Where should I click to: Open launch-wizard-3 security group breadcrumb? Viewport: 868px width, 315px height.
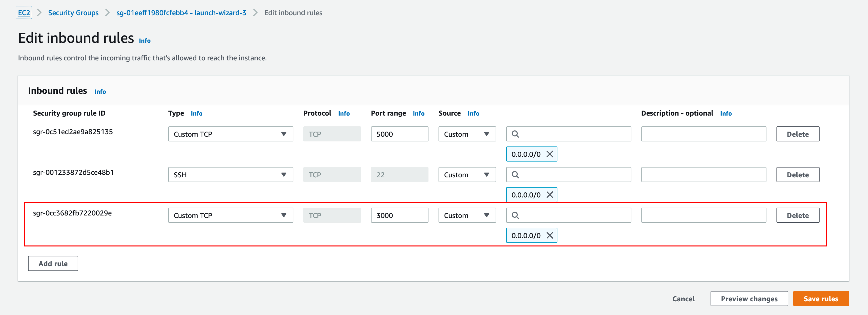click(181, 13)
